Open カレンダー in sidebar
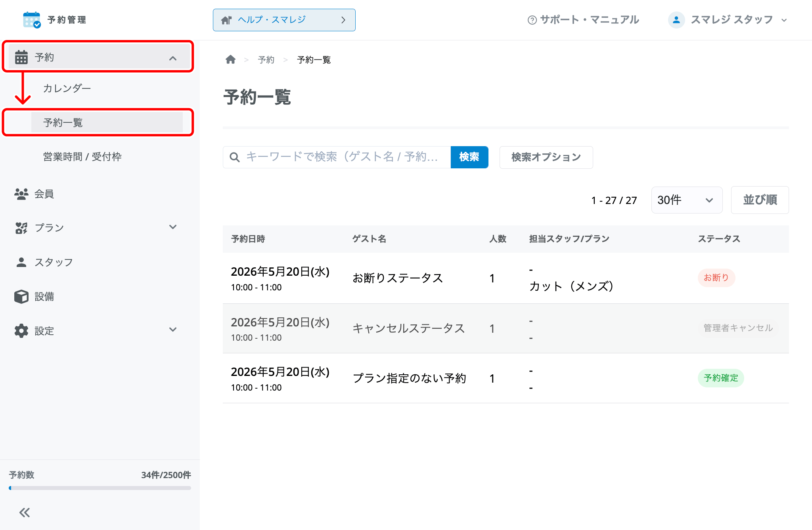The image size is (812, 530). point(67,88)
